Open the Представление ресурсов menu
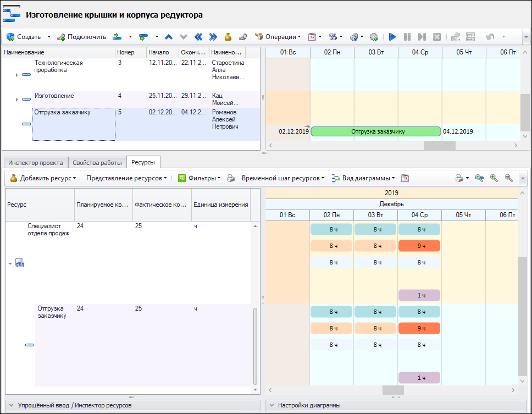 pyautogui.click(x=126, y=178)
